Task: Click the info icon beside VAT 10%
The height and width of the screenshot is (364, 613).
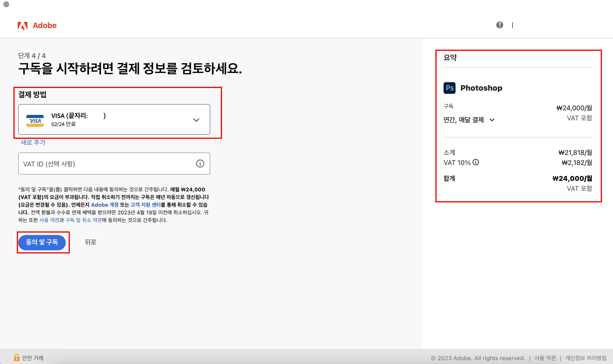Action: click(476, 162)
